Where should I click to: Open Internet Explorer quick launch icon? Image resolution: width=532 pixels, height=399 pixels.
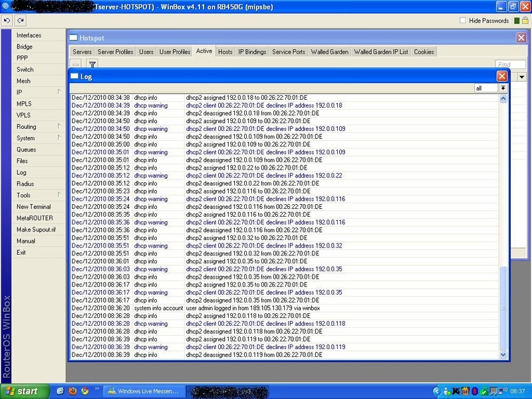60,391
